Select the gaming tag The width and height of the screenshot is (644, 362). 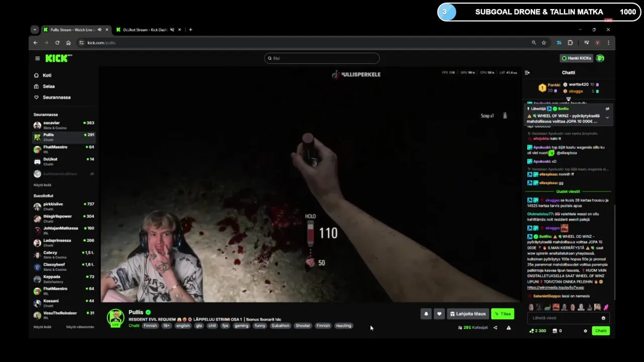(242, 326)
